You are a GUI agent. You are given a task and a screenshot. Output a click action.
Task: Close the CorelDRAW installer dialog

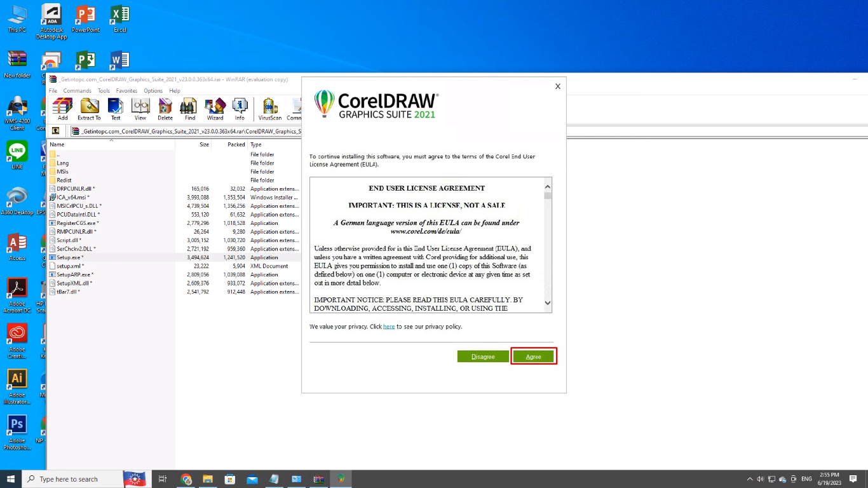[558, 86]
